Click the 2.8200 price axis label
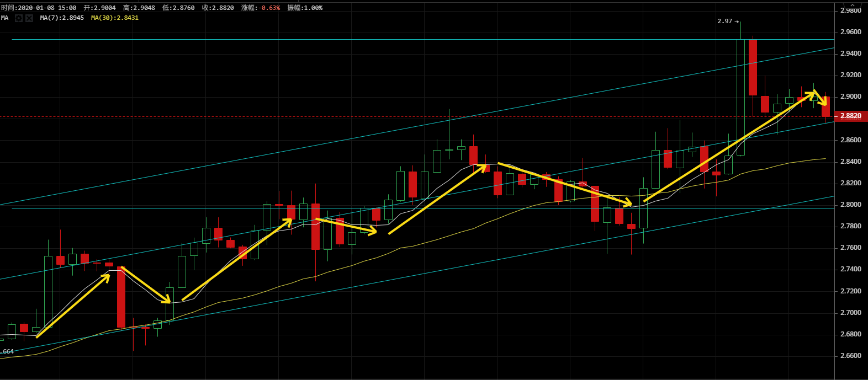This screenshot has height=380, width=868. [850, 183]
